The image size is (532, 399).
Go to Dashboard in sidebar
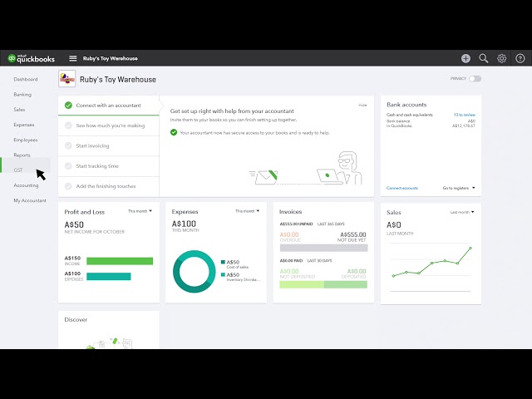(x=26, y=79)
